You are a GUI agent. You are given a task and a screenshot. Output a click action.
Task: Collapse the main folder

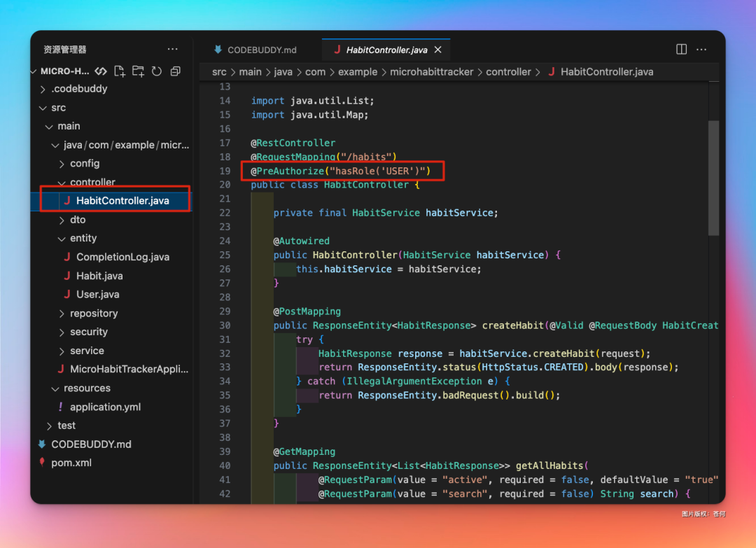(49, 127)
